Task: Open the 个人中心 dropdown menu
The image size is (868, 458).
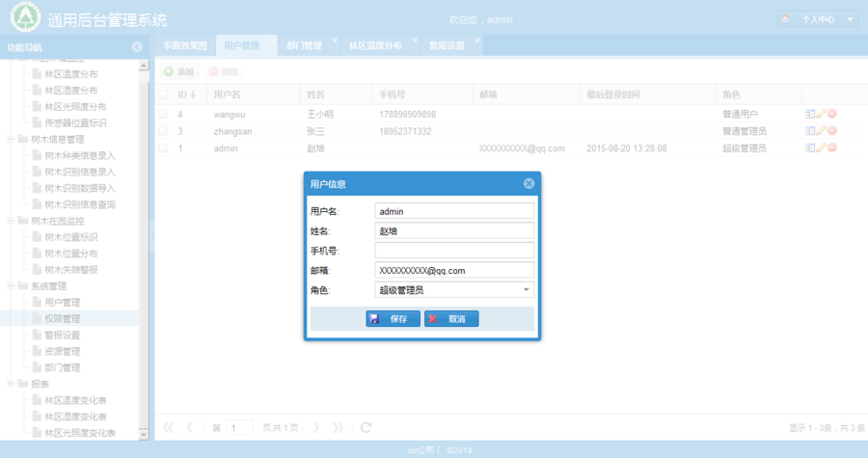Action: coord(818,19)
